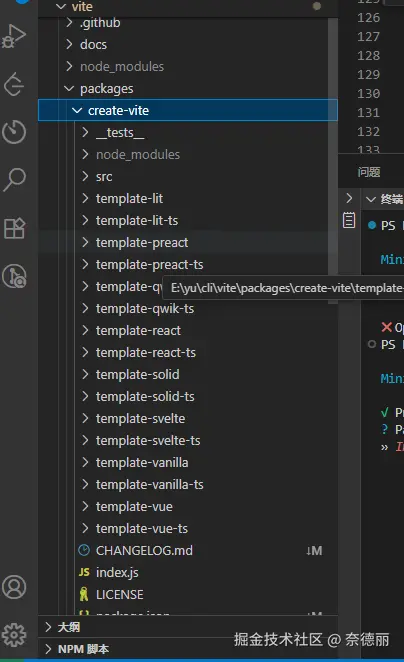Expand the .github folder
404x662 pixels.
(70, 22)
